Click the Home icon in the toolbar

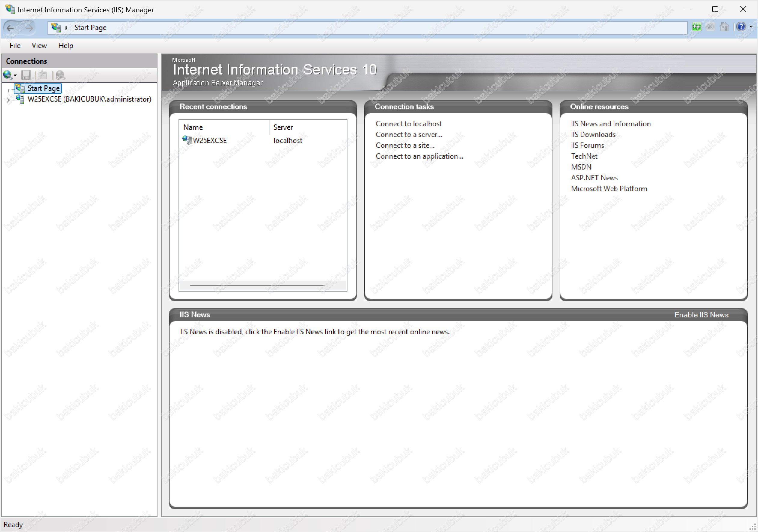click(x=724, y=27)
